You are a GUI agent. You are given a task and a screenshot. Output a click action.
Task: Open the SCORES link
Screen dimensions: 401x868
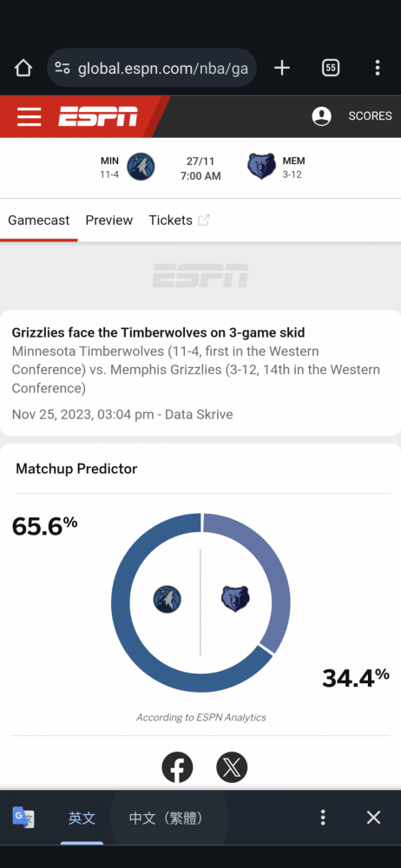[370, 116]
